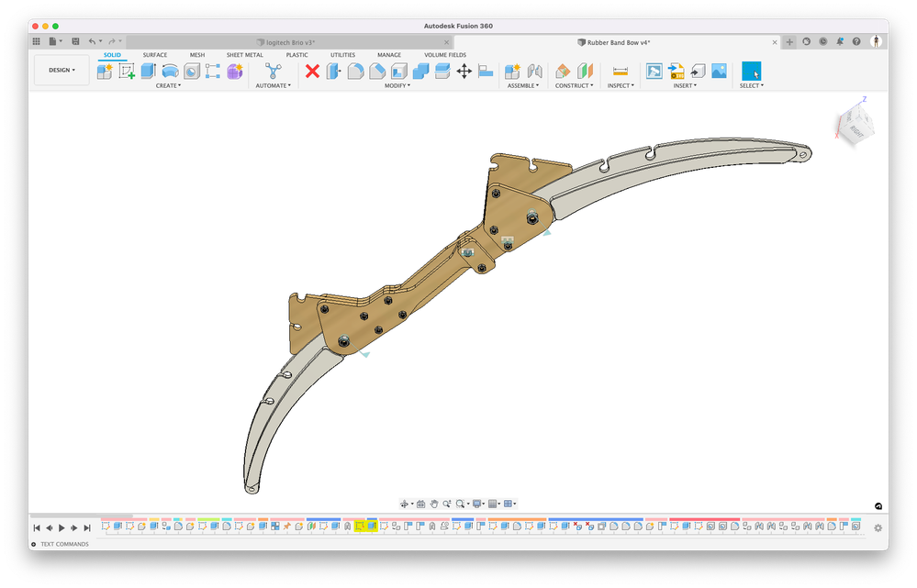
Task: Click the Insert SVG icon
Action: coord(677,72)
